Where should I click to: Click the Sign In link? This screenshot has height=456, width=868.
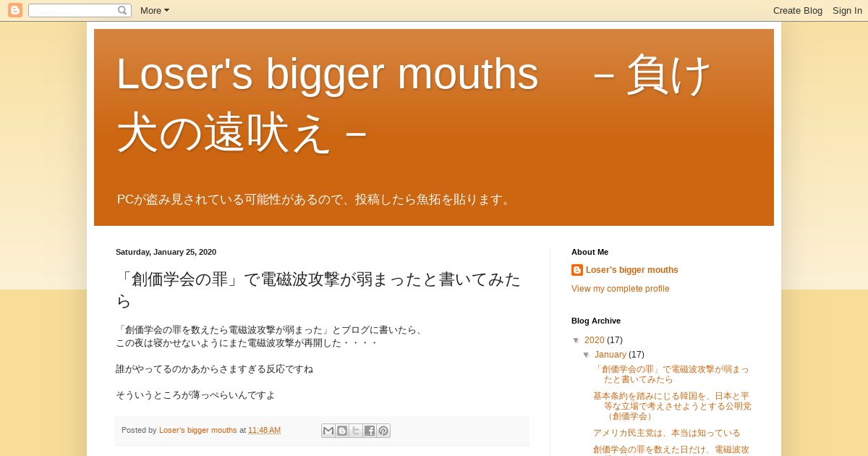(x=847, y=10)
